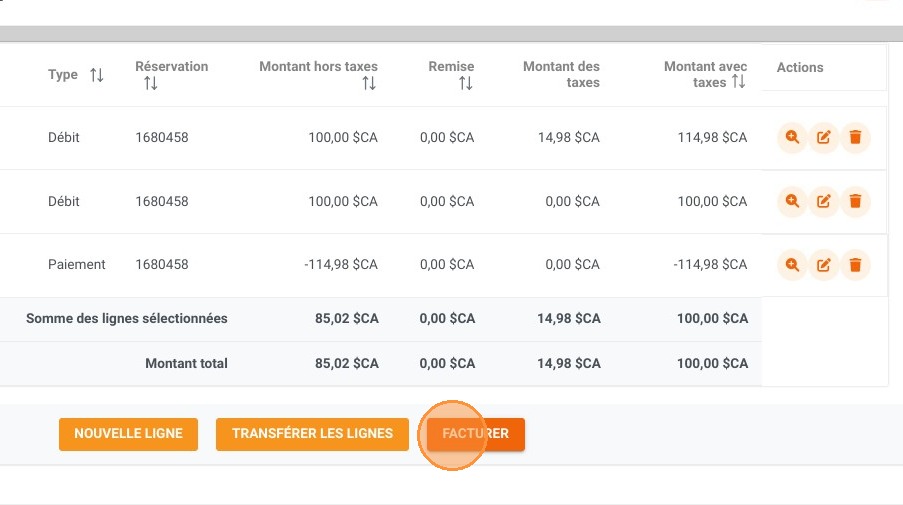Viewport: 903px width, 505px height.
Task: Select the Paiement type cell
Action: [77, 264]
